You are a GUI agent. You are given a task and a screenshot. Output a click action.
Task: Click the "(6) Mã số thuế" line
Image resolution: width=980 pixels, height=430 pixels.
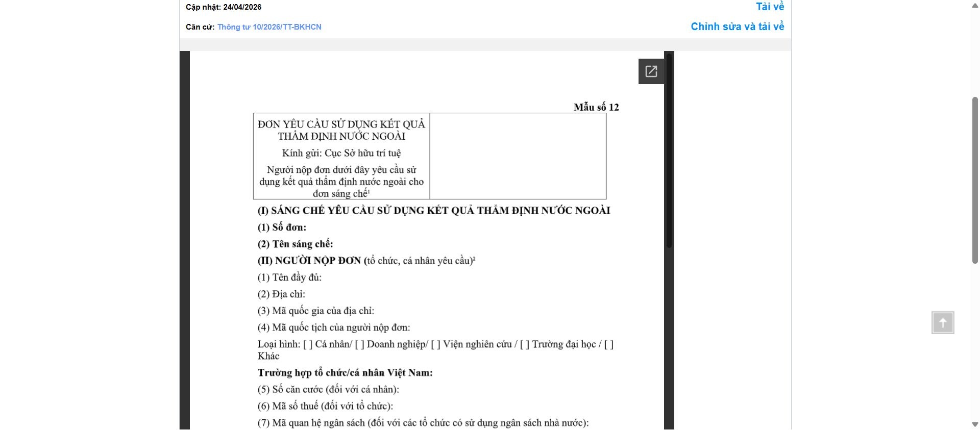325,407
